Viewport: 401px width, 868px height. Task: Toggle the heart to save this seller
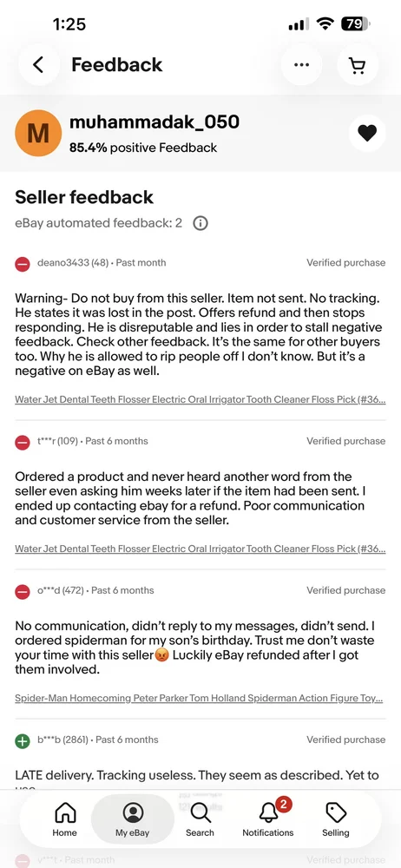pyautogui.click(x=366, y=133)
